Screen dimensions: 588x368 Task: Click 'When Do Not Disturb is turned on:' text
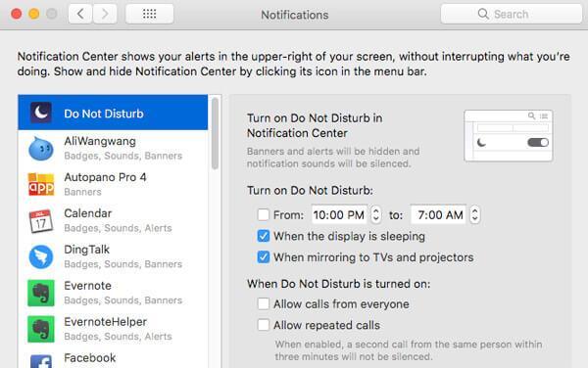pyautogui.click(x=339, y=284)
